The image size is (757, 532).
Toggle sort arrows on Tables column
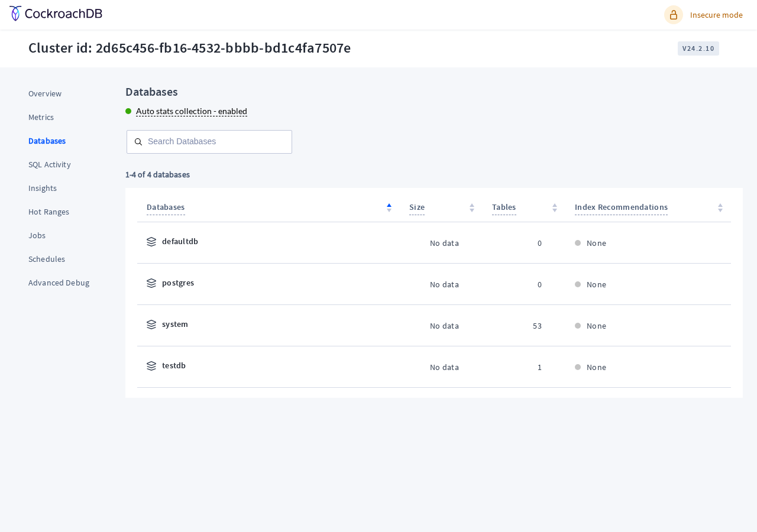click(x=555, y=207)
